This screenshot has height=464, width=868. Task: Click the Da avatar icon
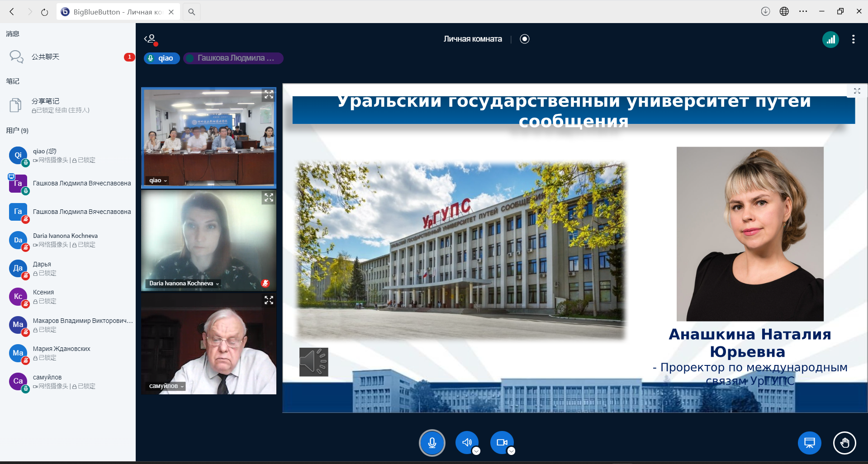point(18,240)
